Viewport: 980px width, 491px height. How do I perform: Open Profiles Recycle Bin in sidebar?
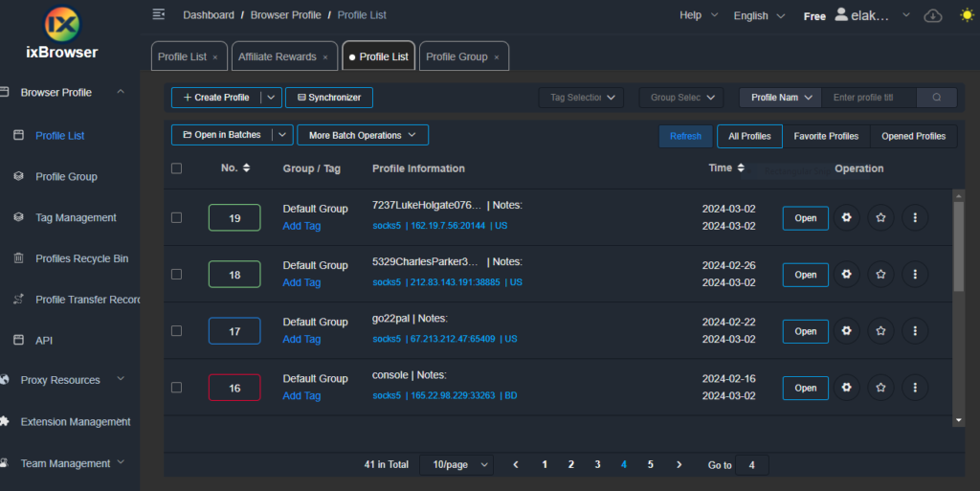tap(81, 258)
